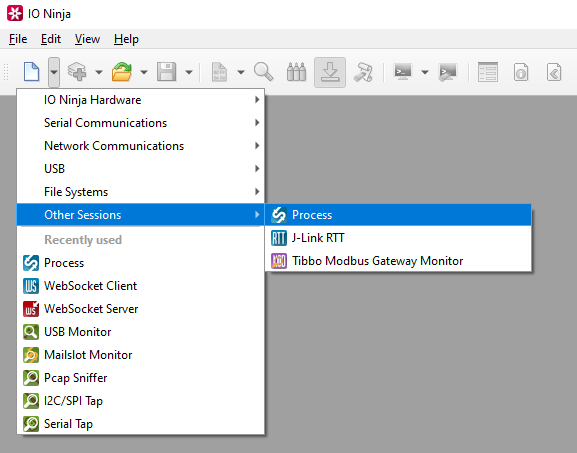Open the New Session dropdown arrow
Image resolution: width=577 pixels, height=453 pixels.
pos(54,72)
